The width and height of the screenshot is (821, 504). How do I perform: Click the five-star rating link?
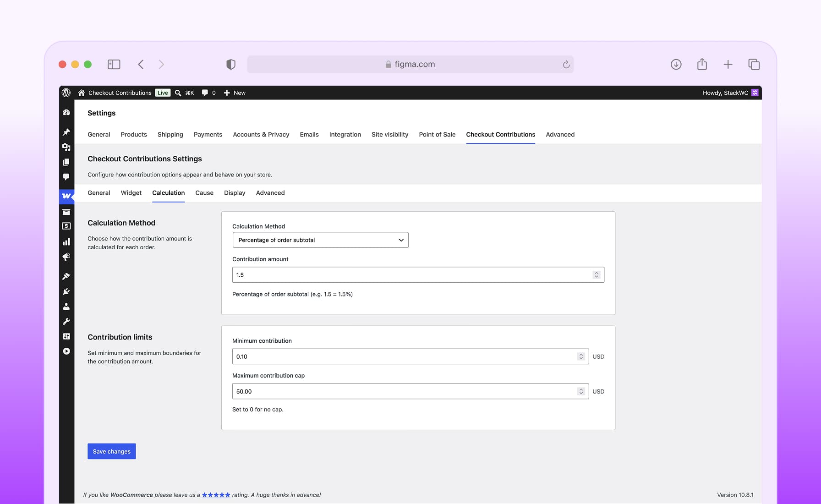[216, 495]
